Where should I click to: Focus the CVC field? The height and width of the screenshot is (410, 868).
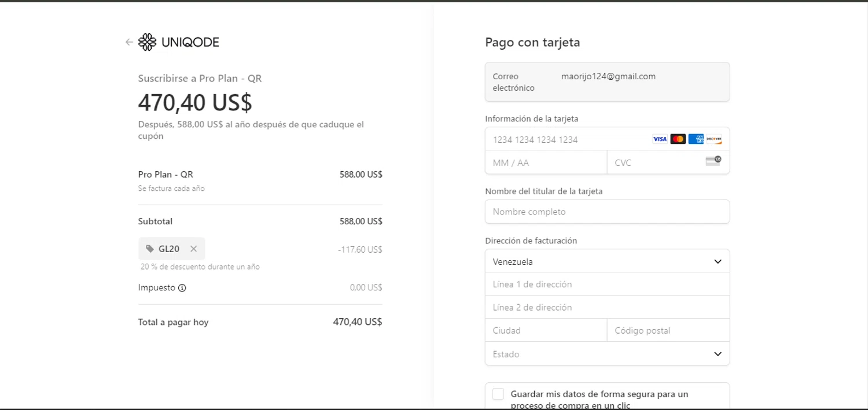click(x=668, y=162)
